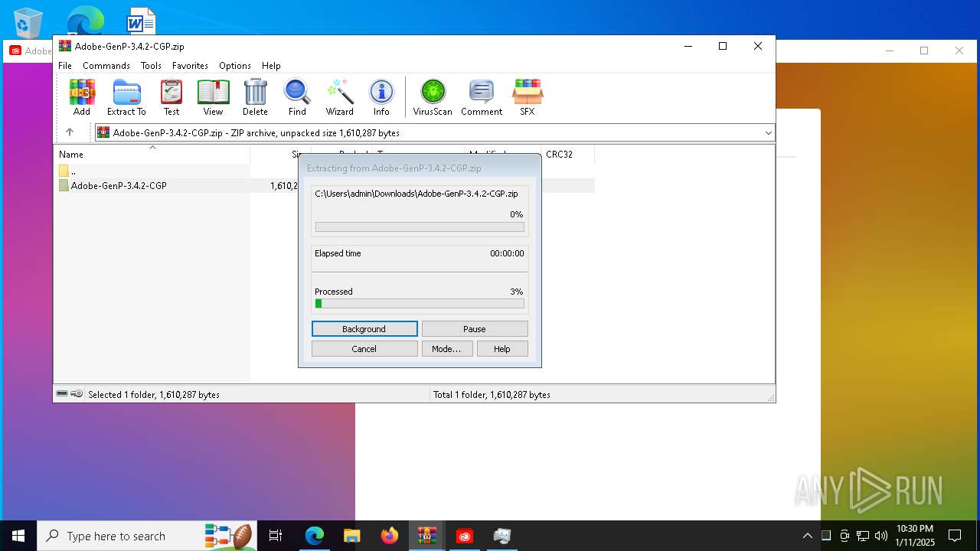Open the Find tool

point(297,97)
